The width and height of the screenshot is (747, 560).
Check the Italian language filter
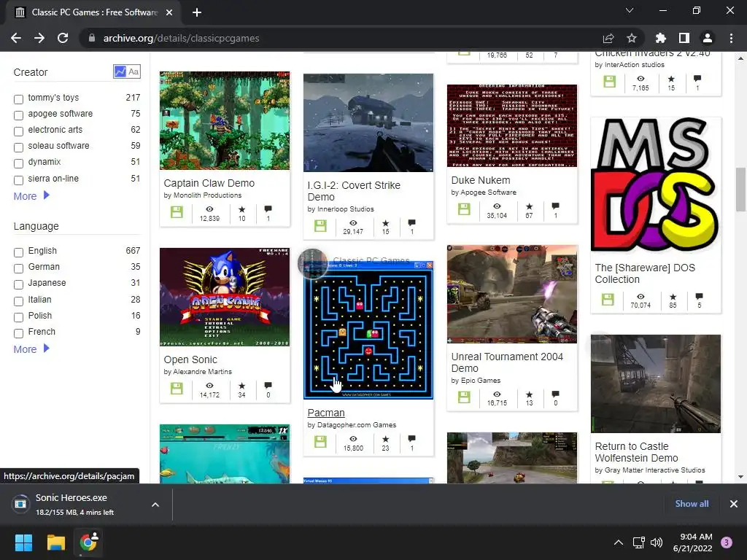click(x=18, y=301)
